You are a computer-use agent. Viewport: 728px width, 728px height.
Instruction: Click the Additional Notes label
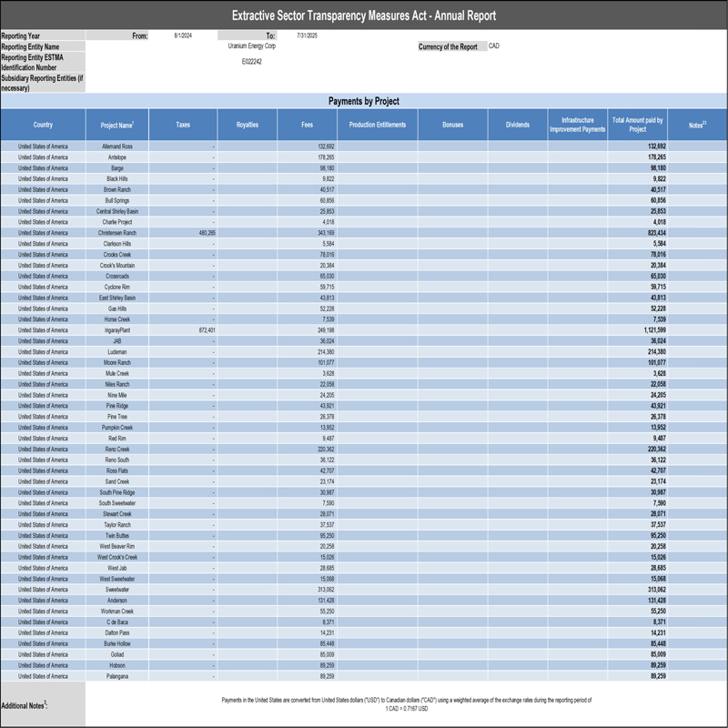pyautogui.click(x=24, y=705)
